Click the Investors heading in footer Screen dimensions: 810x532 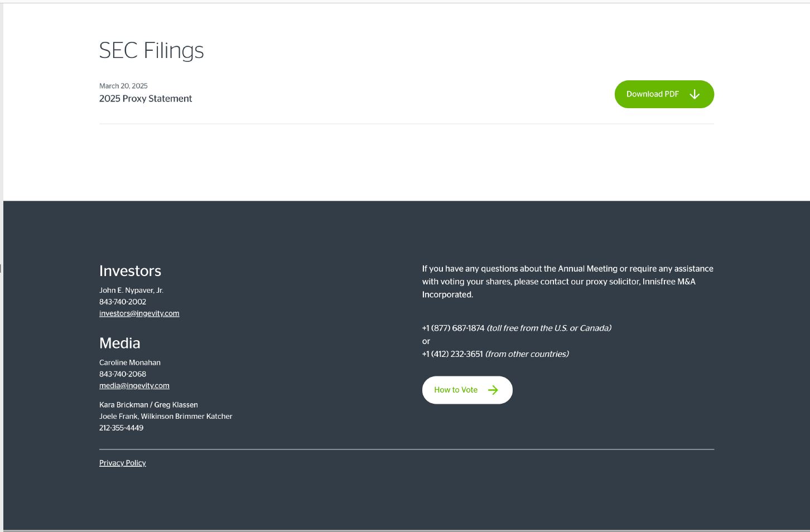[130, 271]
